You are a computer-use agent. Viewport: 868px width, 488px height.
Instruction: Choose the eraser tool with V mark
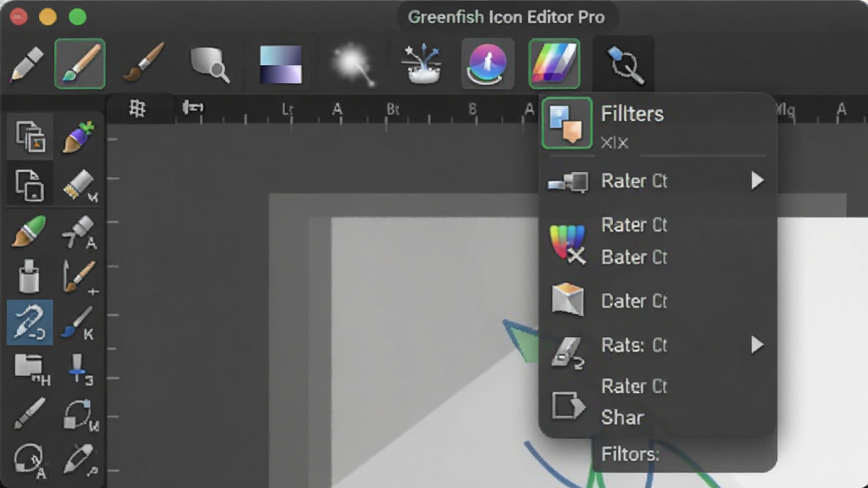[80, 185]
